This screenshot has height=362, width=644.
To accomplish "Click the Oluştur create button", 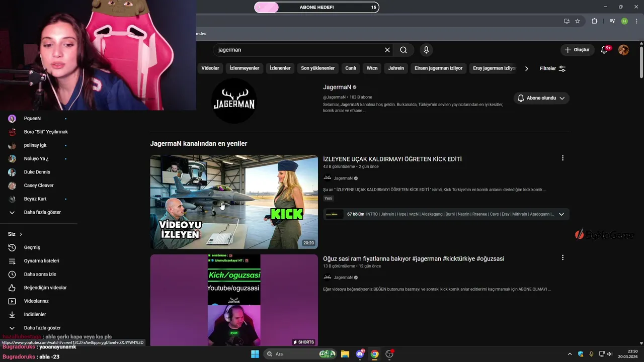I will pos(577,50).
